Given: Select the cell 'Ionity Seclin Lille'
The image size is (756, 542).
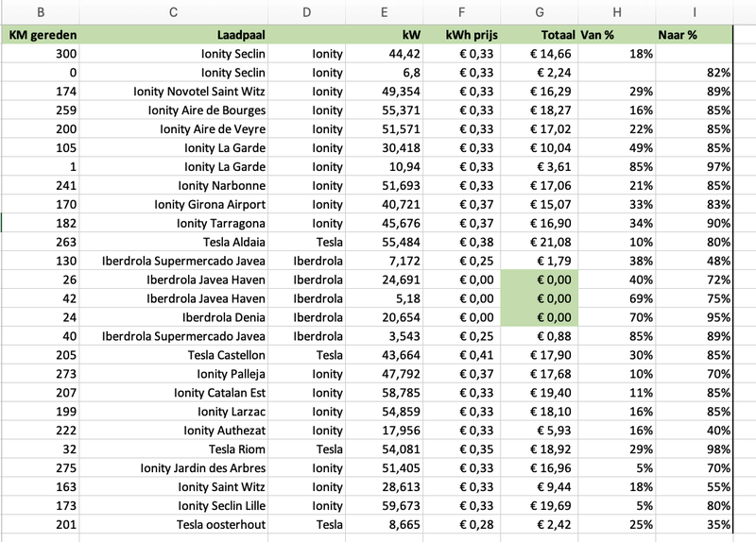Looking at the screenshot, I should 174,505.
